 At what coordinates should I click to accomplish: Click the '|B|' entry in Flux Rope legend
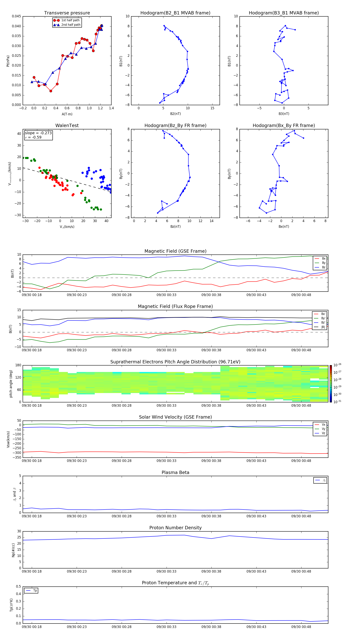(320, 327)
